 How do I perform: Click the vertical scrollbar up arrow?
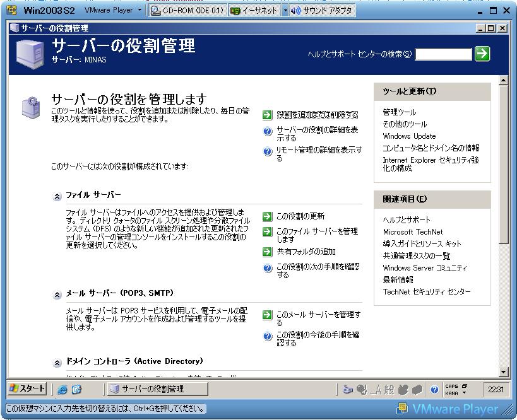pyautogui.click(x=503, y=80)
